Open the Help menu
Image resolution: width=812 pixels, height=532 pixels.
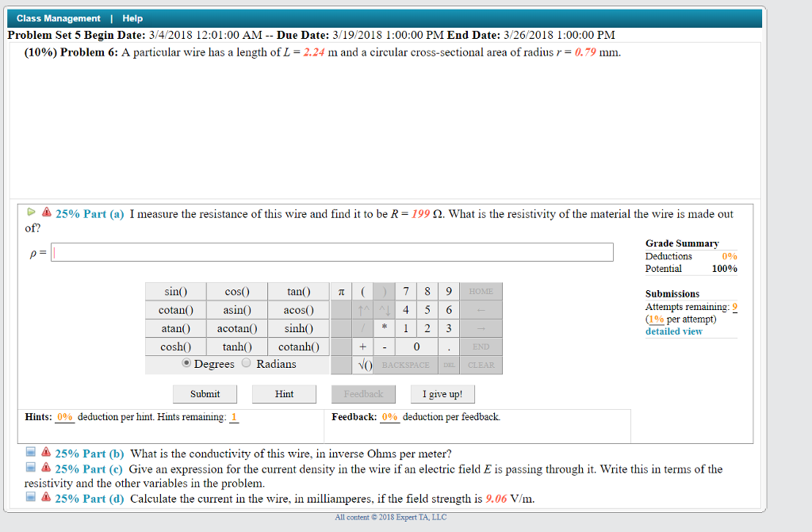click(132, 17)
